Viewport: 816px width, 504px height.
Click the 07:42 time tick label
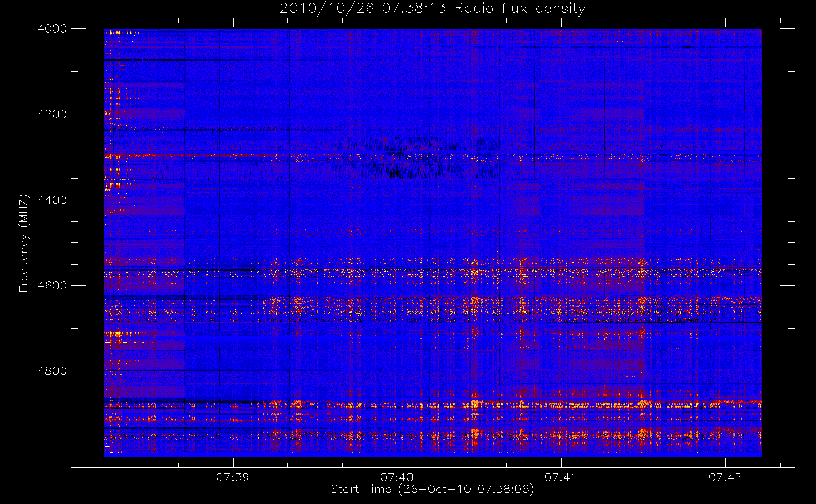[725, 477]
